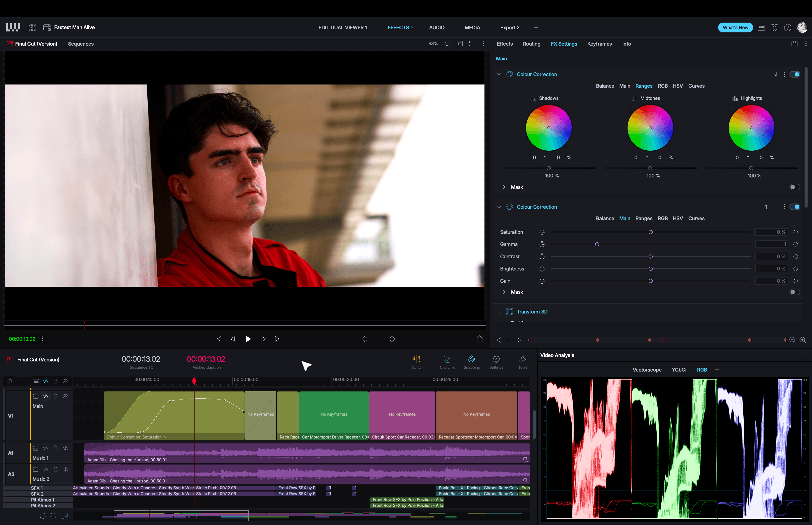This screenshot has height=525, width=812.
Task: Play the sequence
Action: coord(248,339)
